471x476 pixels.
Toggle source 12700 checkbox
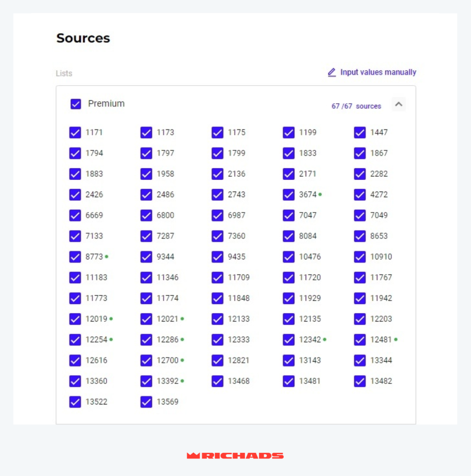[146, 360]
